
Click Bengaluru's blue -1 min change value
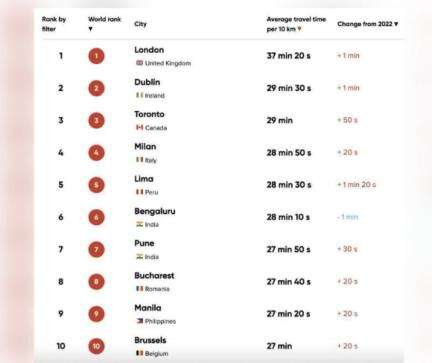click(347, 217)
